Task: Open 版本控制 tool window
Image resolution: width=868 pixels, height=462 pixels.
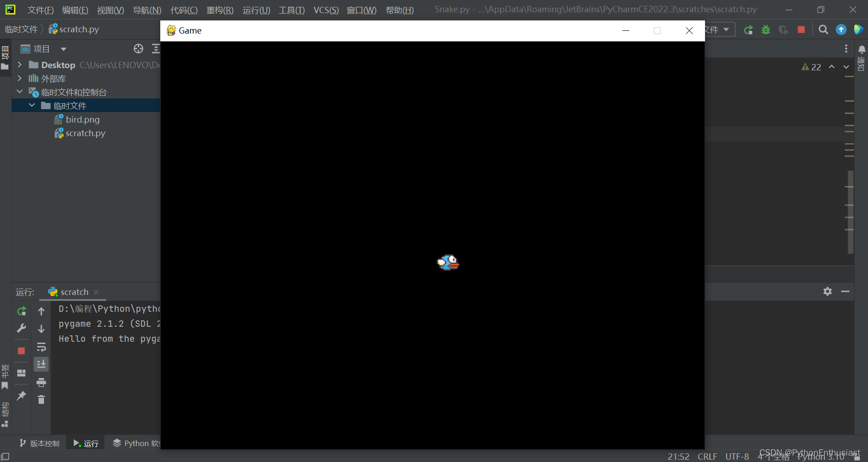Action: (x=39, y=443)
